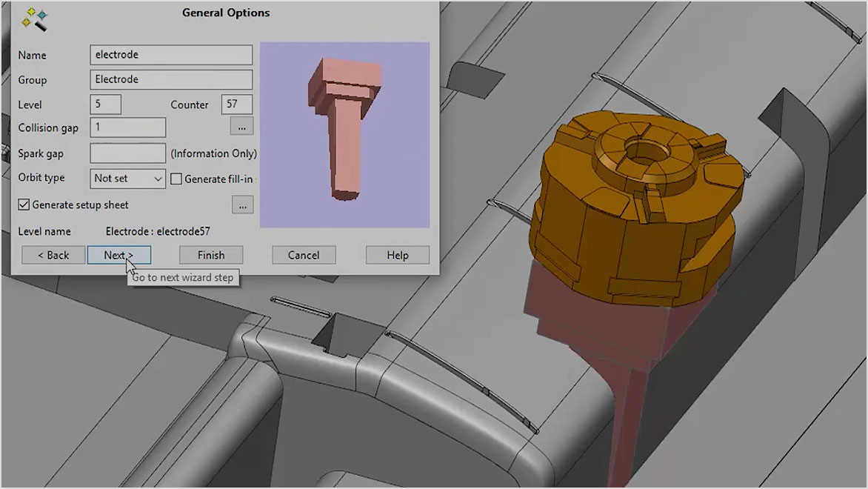Click the Collision gap input field

128,127
